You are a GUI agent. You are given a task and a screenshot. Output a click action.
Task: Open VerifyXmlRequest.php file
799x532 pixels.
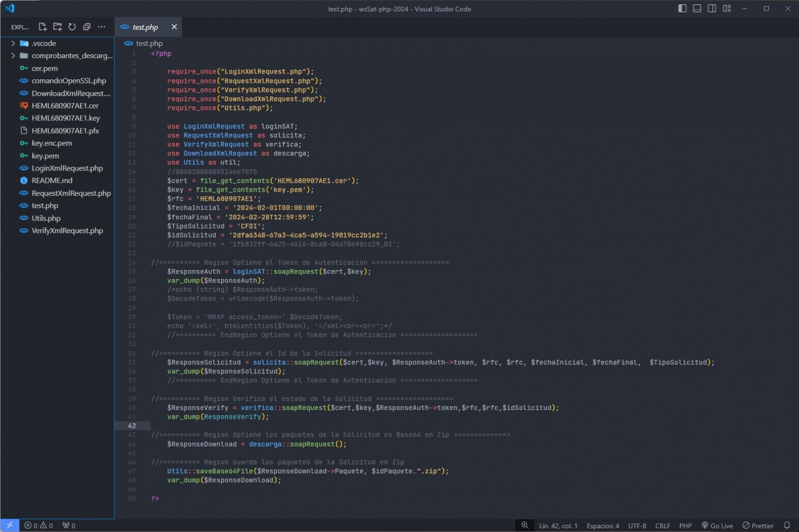[x=57, y=230]
